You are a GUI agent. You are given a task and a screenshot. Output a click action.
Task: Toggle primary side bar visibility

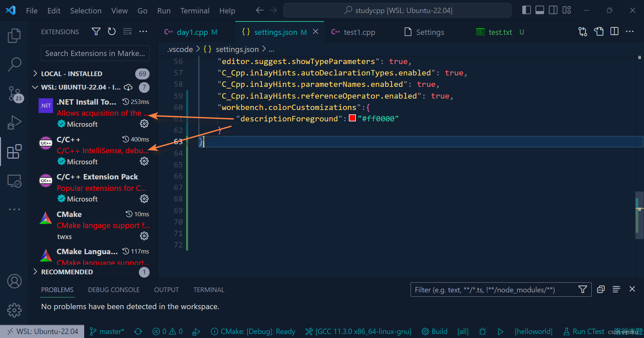click(x=527, y=10)
